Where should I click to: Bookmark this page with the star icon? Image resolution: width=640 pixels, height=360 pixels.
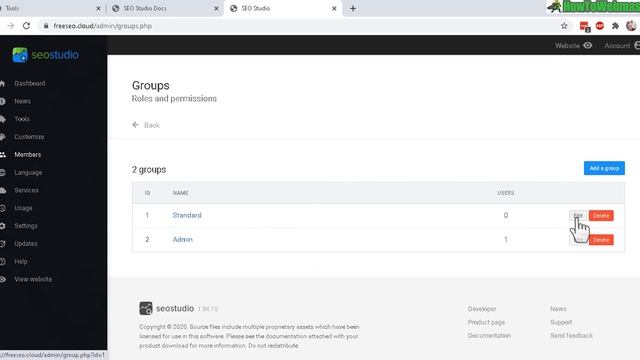point(564,26)
